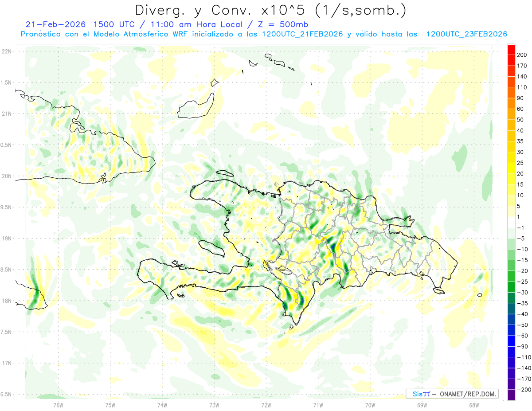
Task: Select the "-40" colorbar label
Action: 524,314
